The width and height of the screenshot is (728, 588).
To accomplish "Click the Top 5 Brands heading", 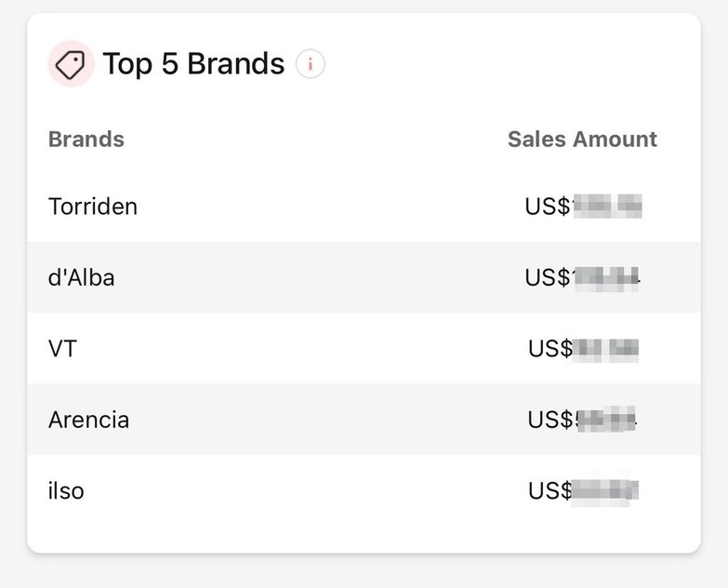I will pos(193,63).
